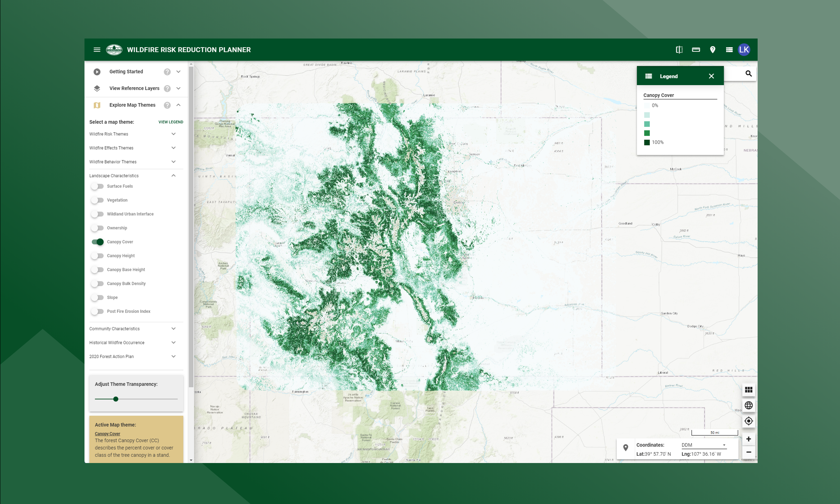840x504 pixels.
Task: Expand the Getting Started section chevron
Action: tap(178, 72)
